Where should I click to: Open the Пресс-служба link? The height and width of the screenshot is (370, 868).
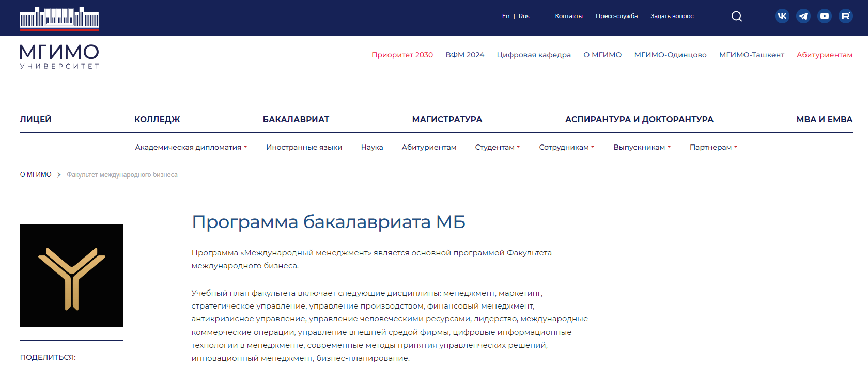point(617,16)
